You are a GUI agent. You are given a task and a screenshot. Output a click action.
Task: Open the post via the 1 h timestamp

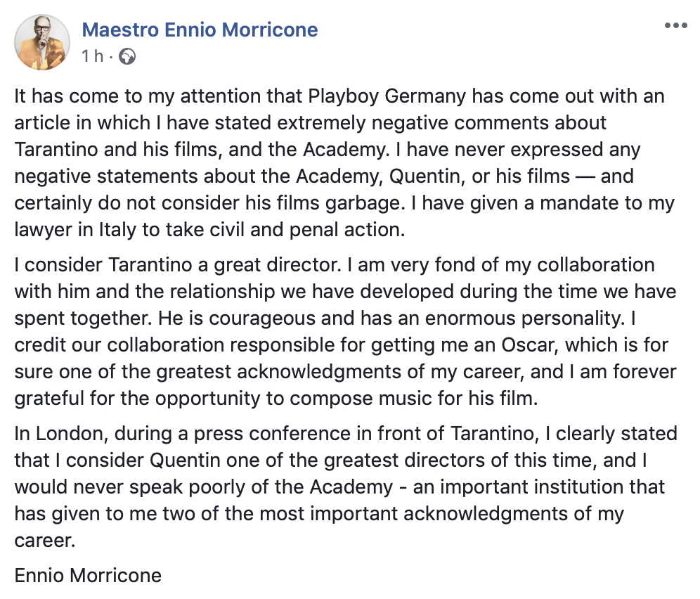[92, 56]
